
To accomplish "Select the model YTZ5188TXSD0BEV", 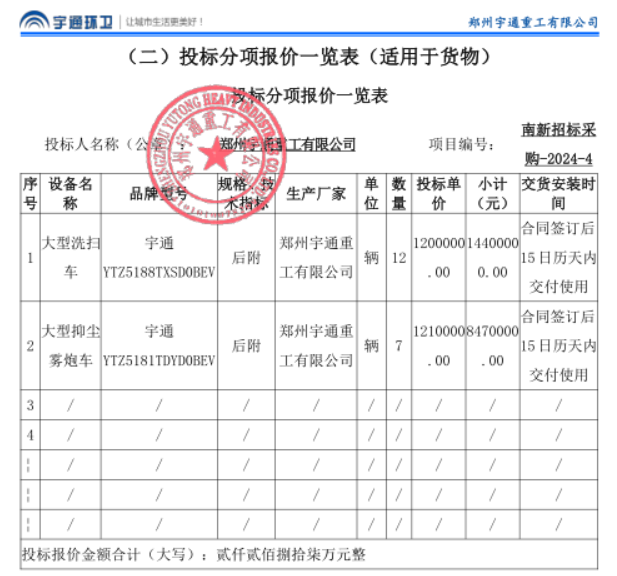I will 159,272.
